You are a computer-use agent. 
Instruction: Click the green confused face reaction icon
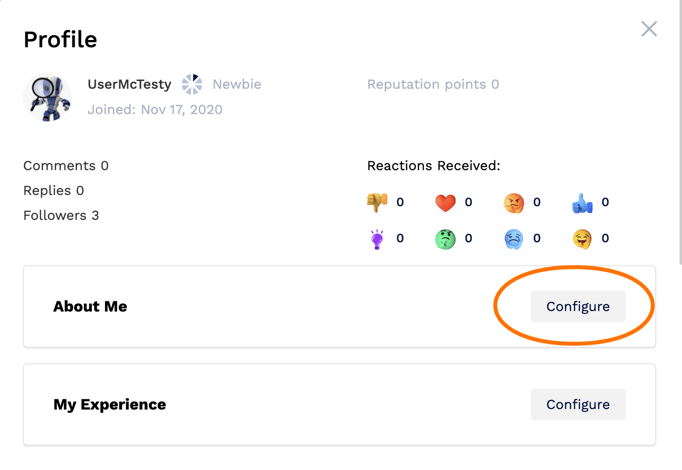(445, 239)
